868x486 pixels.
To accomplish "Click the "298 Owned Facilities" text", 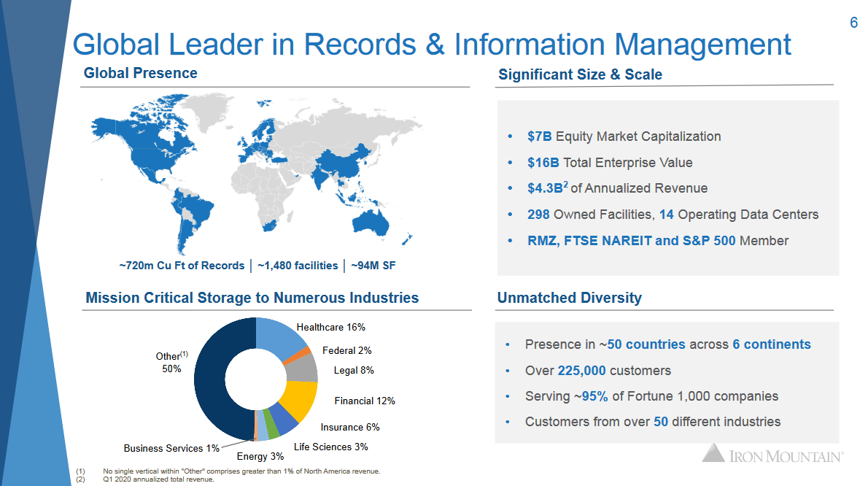I will coord(589,215).
